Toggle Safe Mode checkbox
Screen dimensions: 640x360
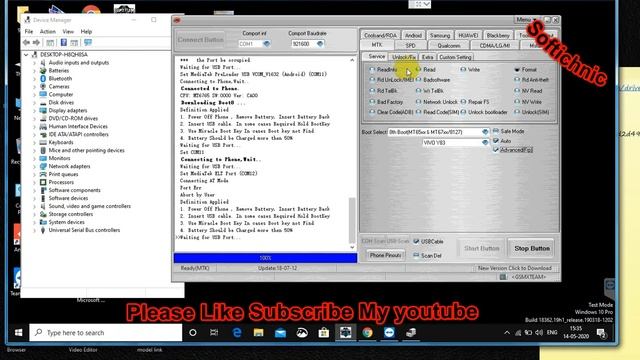point(496,131)
